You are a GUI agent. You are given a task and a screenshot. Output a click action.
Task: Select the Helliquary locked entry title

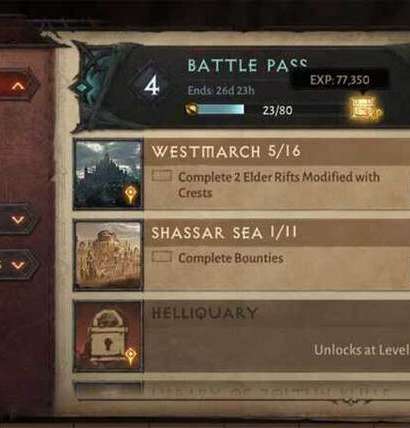pos(205,313)
